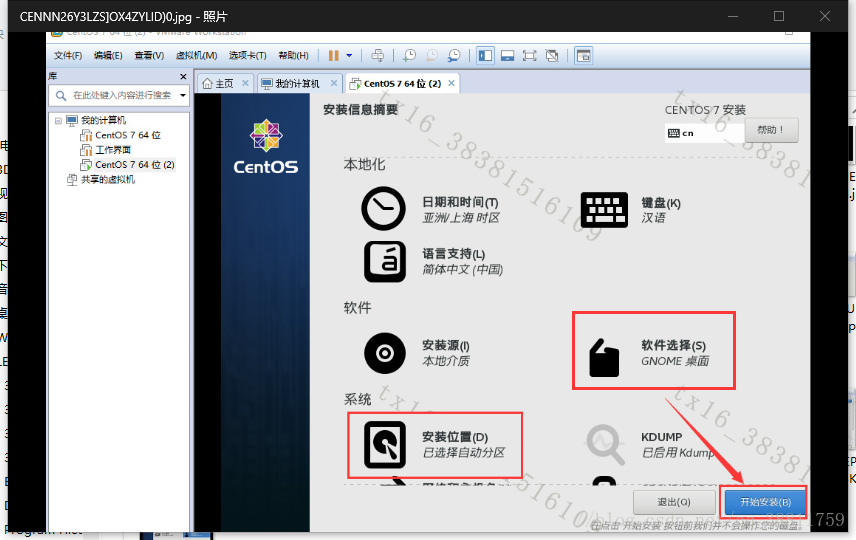
Task: Open the 编辑(E) menu
Action: tap(108, 55)
